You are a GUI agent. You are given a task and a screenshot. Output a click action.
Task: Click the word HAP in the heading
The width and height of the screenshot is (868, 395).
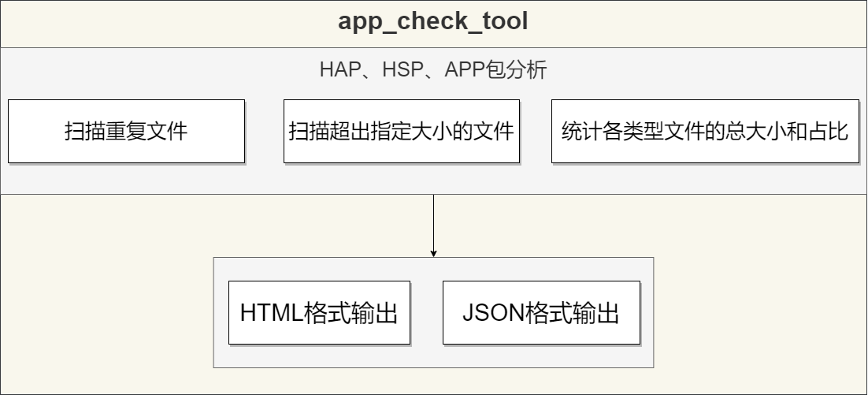pos(339,70)
